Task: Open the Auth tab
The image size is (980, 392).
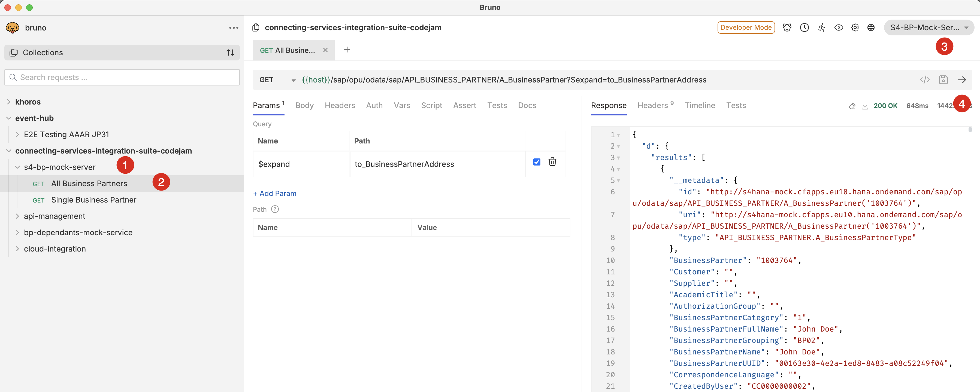Action: (x=374, y=105)
